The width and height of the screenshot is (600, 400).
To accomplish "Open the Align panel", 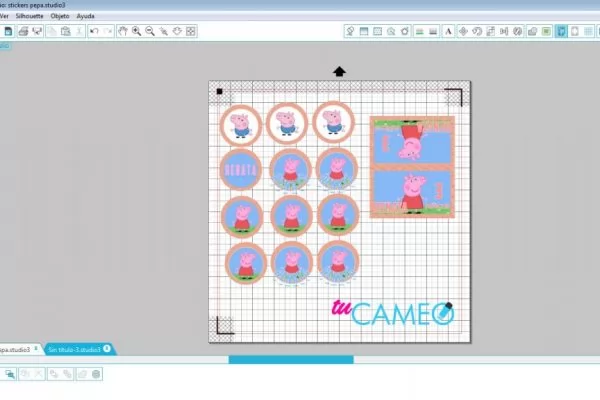I will pos(504,31).
